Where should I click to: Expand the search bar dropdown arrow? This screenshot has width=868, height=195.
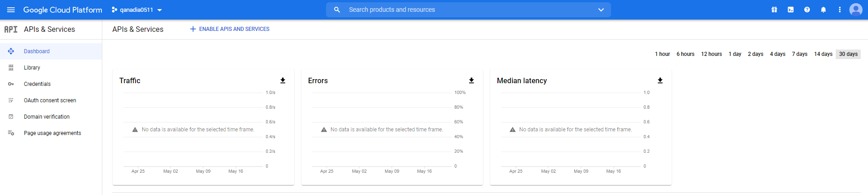click(x=601, y=10)
